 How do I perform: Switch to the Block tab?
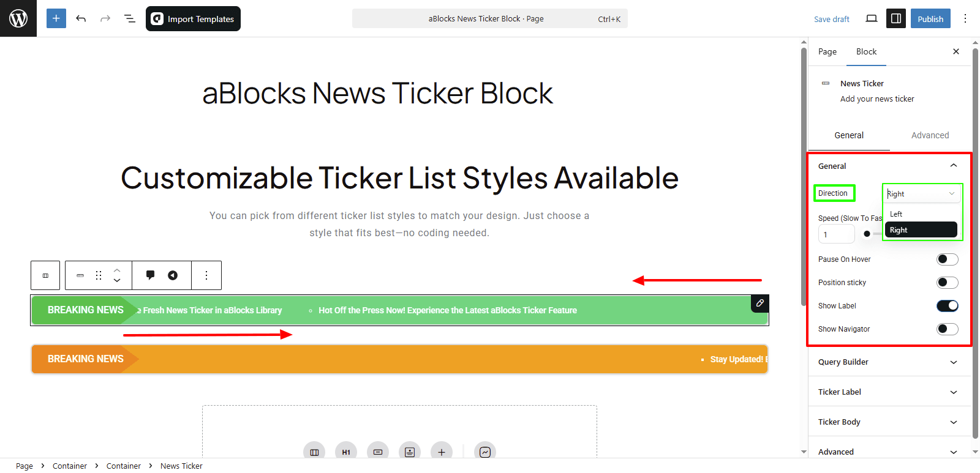click(x=866, y=51)
